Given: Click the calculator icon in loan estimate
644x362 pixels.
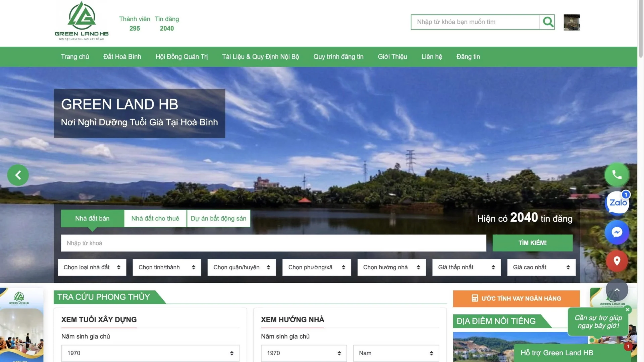Looking at the screenshot, I should (x=475, y=298).
